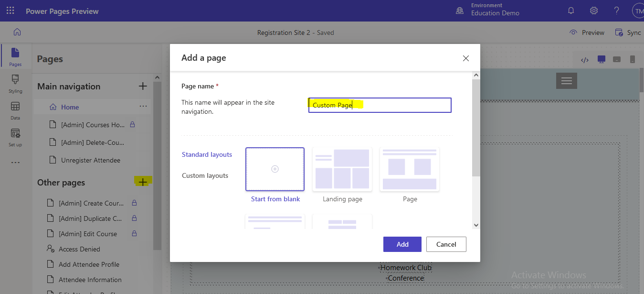Open the sidebar overflow ellipsis menu
The height and width of the screenshot is (294, 644).
click(15, 162)
